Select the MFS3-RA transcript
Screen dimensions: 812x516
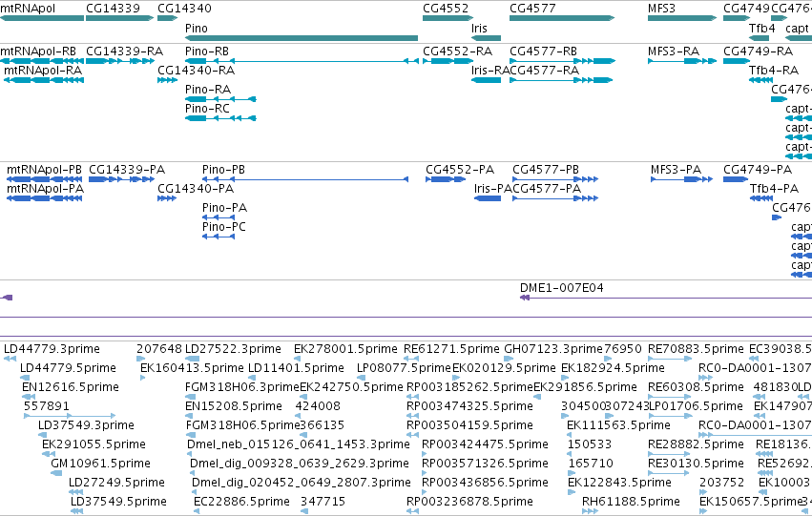pos(682,61)
